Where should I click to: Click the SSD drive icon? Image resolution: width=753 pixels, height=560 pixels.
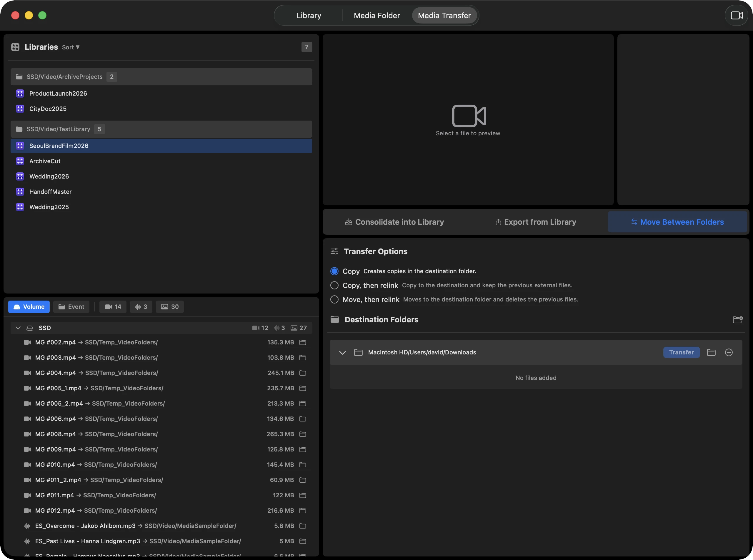click(30, 328)
